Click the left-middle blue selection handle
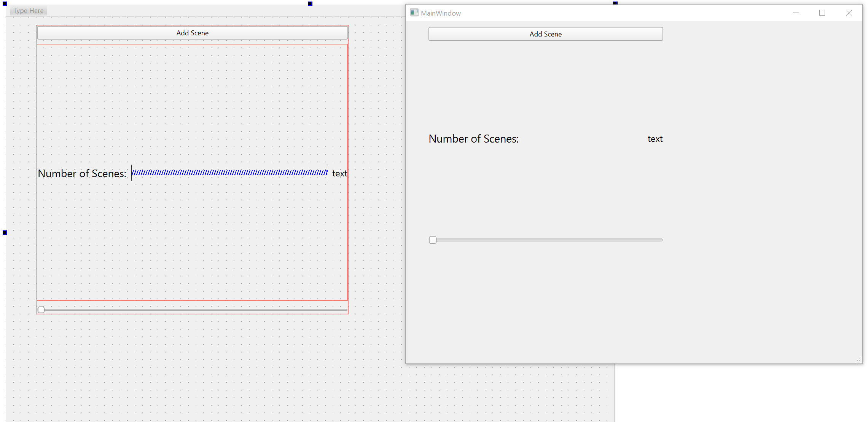868x422 pixels. point(5,233)
